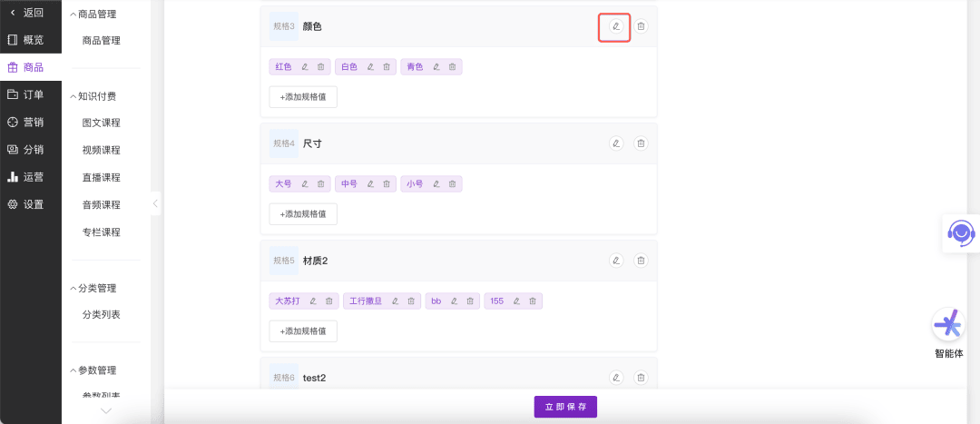Delete the 材质2 spec group

[x=641, y=261]
